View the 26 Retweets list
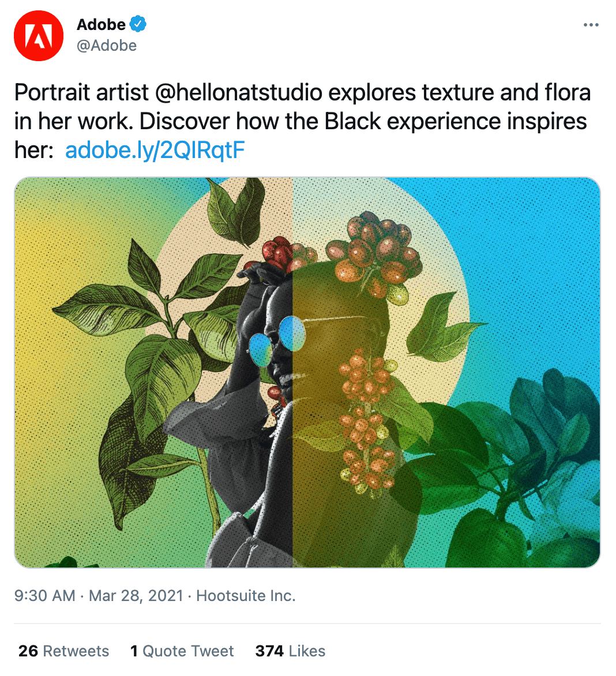This screenshot has height=676, width=616. pyautogui.click(x=63, y=651)
